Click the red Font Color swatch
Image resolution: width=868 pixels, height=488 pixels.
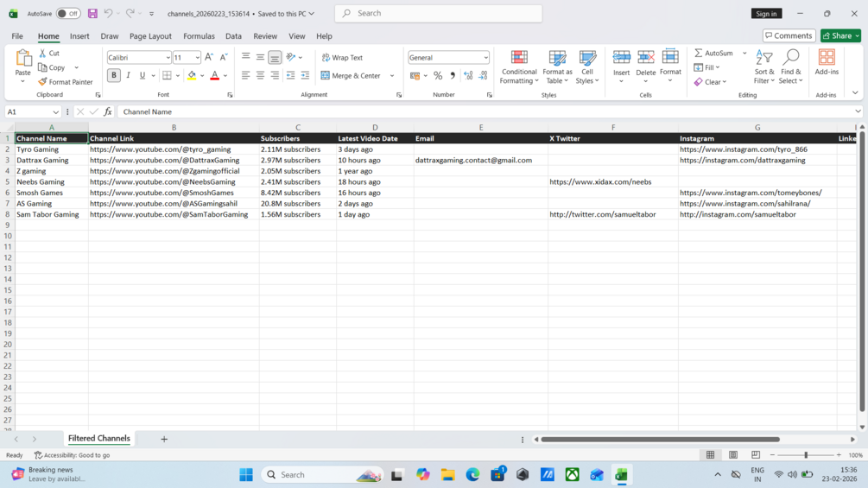point(215,76)
